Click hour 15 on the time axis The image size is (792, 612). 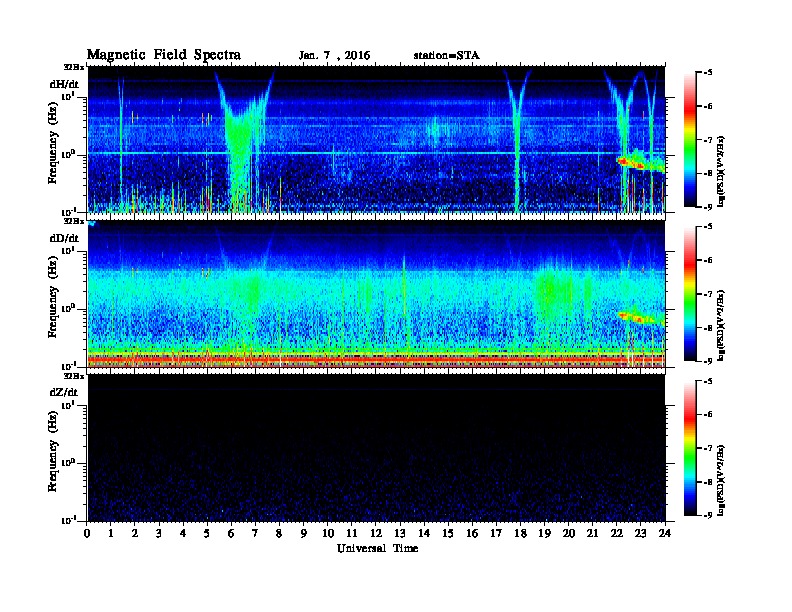[x=448, y=534]
